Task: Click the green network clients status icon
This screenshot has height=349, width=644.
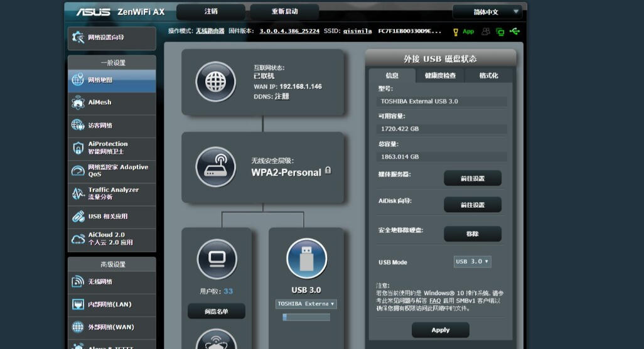Action: pyautogui.click(x=500, y=31)
